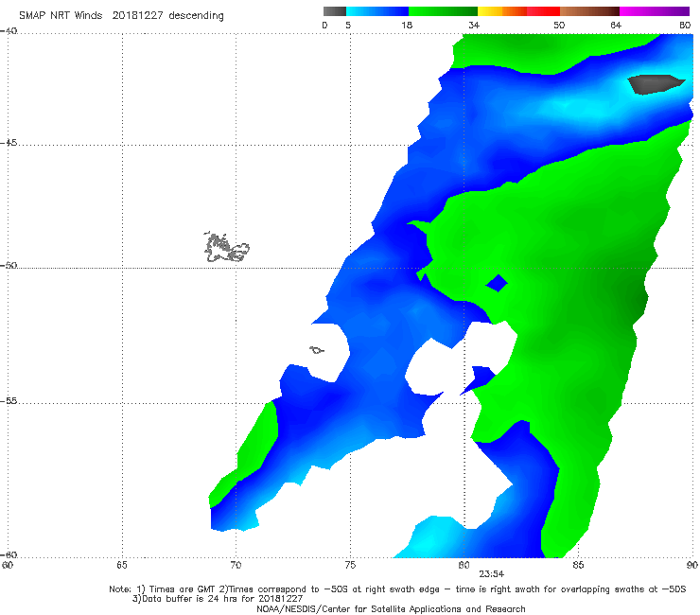Click the '-55' latitude axis label
This screenshot has width=700, height=615.
pyautogui.click(x=9, y=400)
